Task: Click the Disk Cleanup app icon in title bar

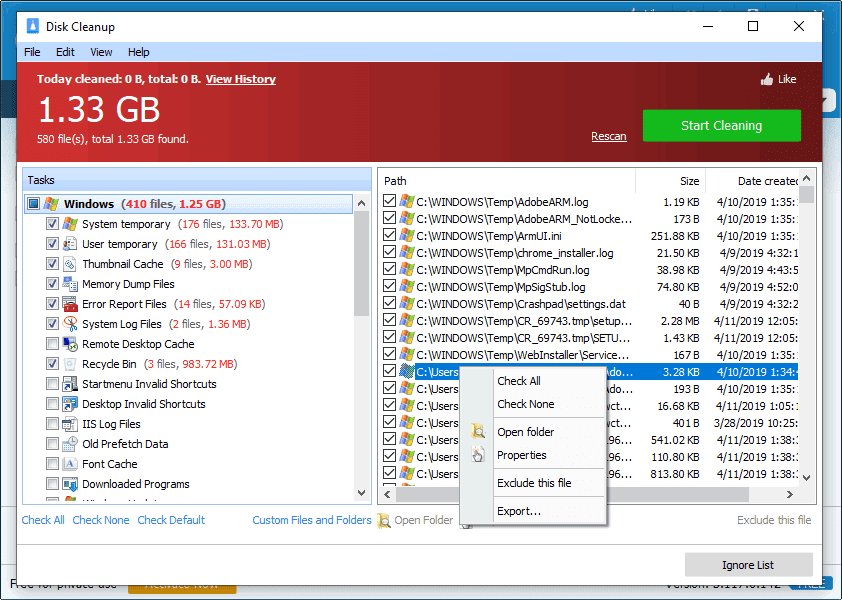Action: click(x=33, y=26)
